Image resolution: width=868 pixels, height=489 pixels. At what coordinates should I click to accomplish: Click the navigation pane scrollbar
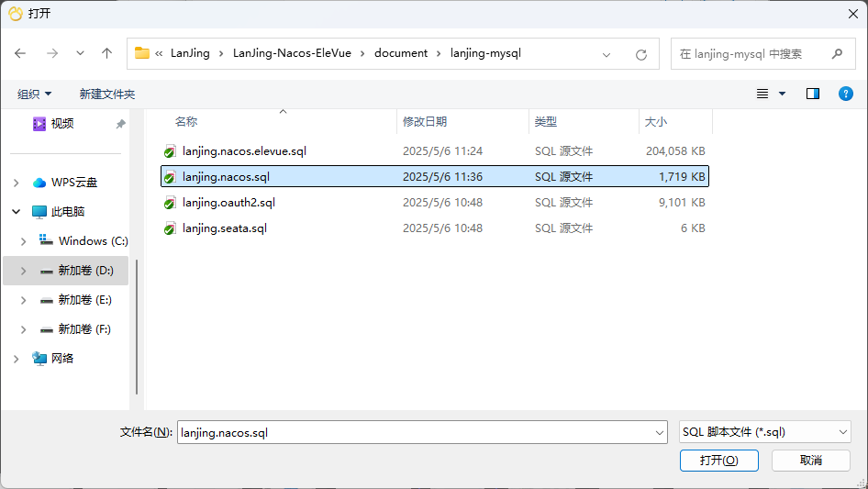tap(137, 327)
